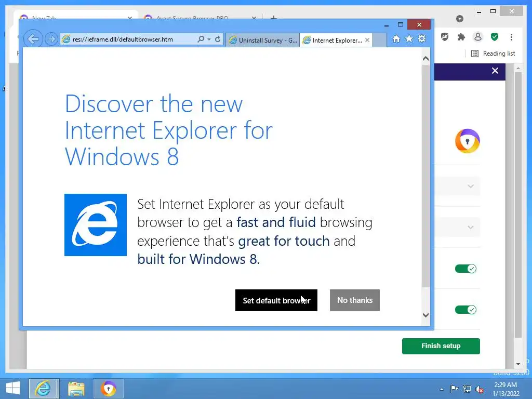Screen dimensions: 532x399
Task: Open Reading list in Avast browser
Action: coord(494,54)
